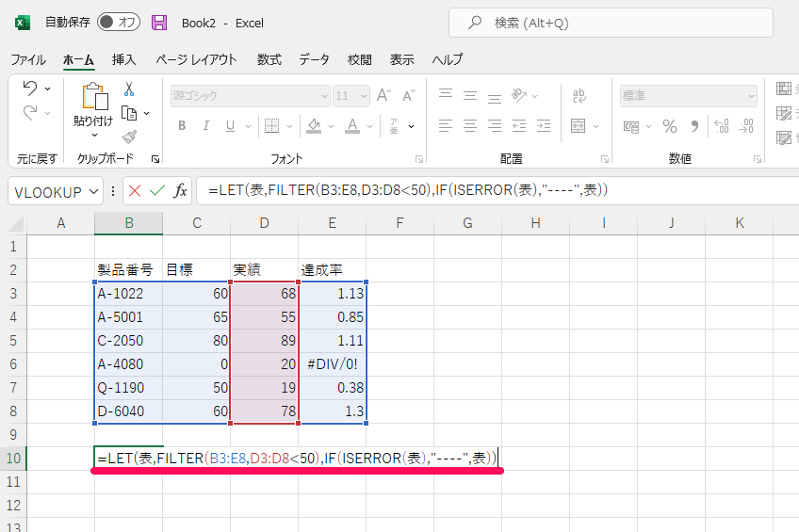Screen dimensions: 799x532
Task: Click the Increase Indent icon
Action: 544,126
